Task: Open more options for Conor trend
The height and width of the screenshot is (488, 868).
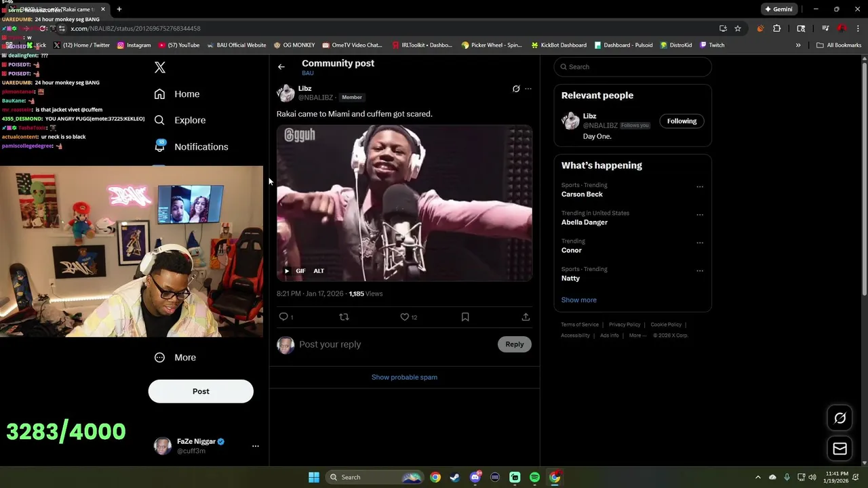Action: [700, 243]
